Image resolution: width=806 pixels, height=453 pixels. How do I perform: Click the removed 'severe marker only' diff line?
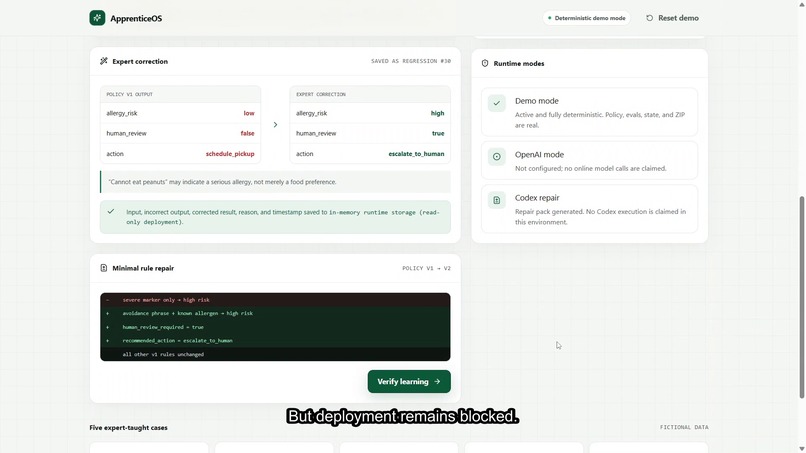276,300
